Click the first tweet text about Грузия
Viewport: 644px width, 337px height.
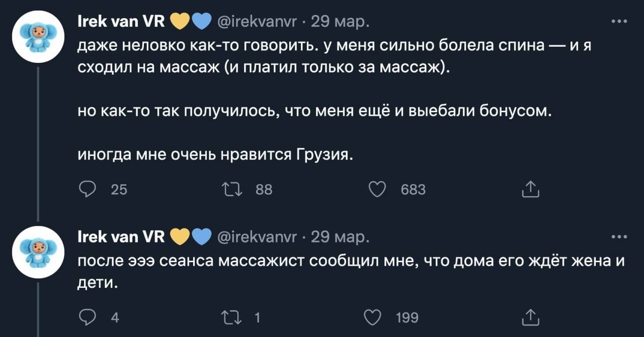(215, 155)
